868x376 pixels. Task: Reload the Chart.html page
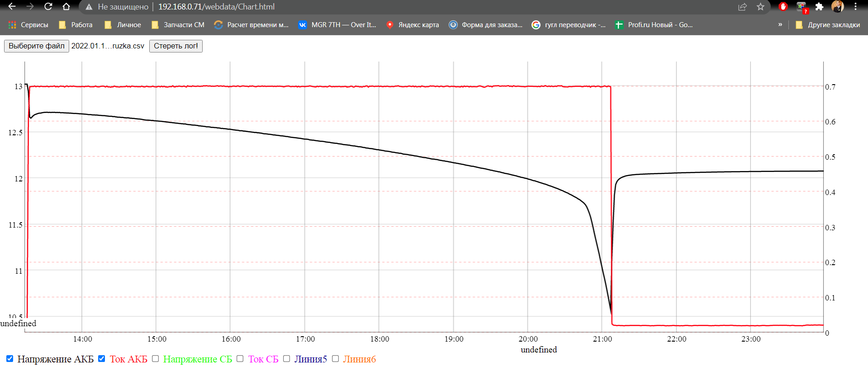click(48, 6)
